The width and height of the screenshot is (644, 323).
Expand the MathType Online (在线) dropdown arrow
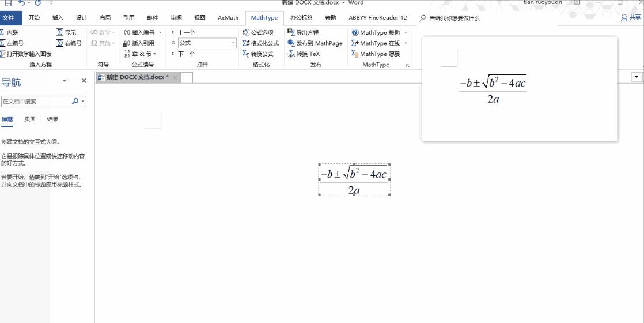pos(406,43)
